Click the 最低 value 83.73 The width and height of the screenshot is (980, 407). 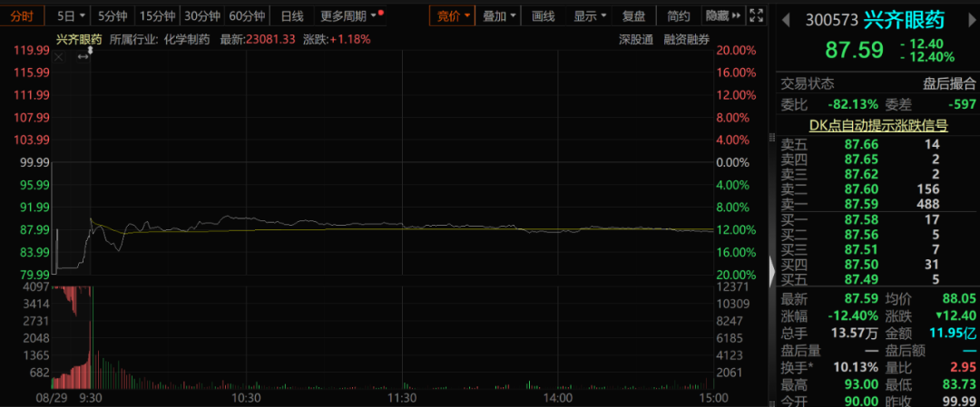959,383
